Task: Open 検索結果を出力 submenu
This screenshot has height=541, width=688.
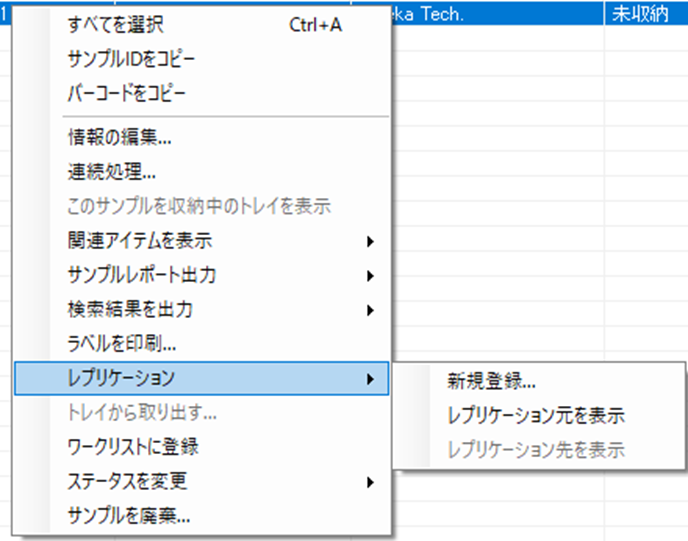Action: coord(130,309)
